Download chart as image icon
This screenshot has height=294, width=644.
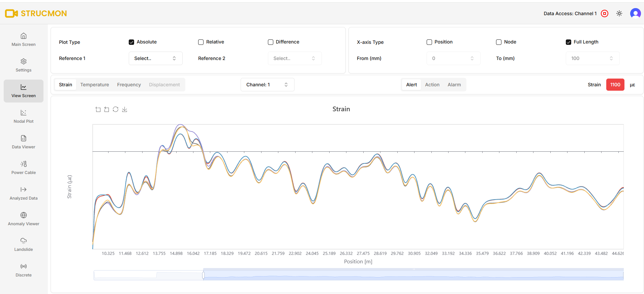(125, 109)
